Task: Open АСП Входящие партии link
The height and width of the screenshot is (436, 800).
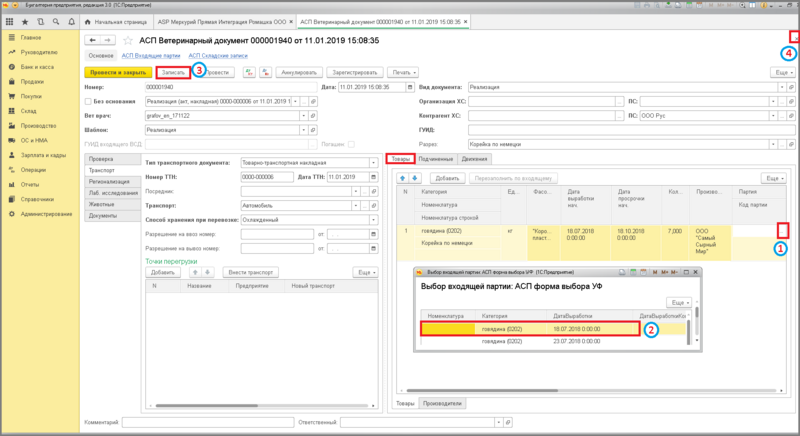Action: (x=151, y=56)
